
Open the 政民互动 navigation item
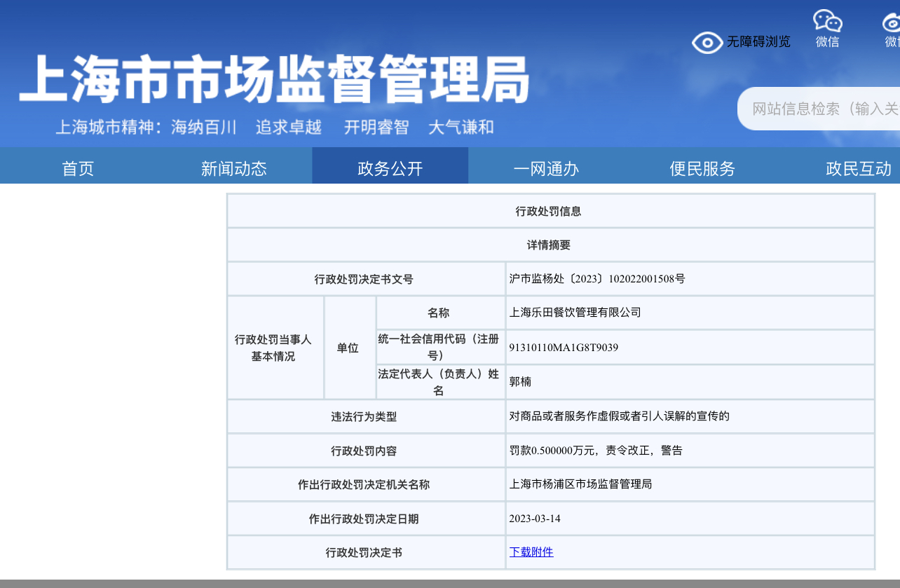tap(859, 168)
